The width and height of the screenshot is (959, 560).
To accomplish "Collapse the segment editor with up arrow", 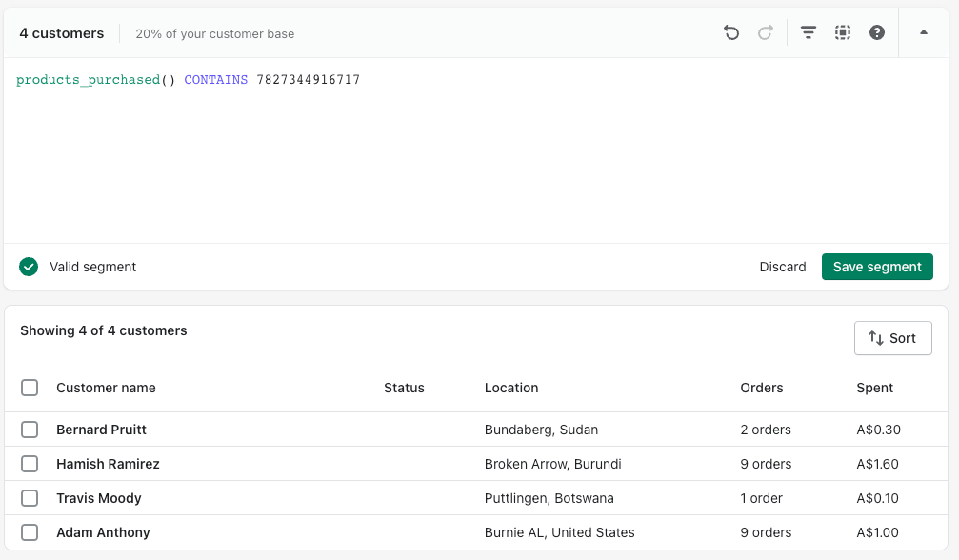I will point(923,32).
